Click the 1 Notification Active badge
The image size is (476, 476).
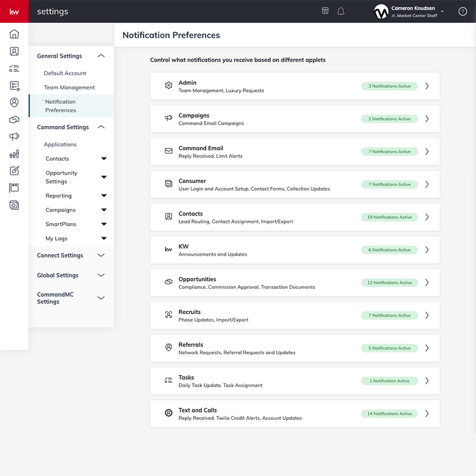coord(389,381)
